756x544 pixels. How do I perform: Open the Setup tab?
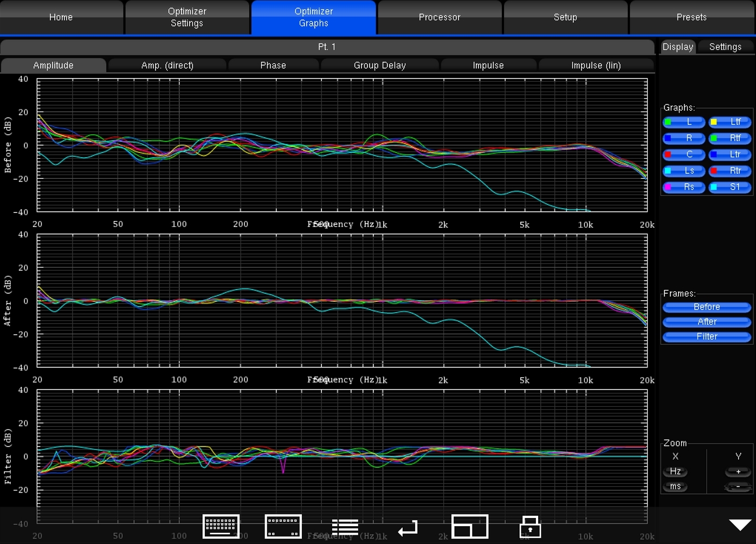565,17
